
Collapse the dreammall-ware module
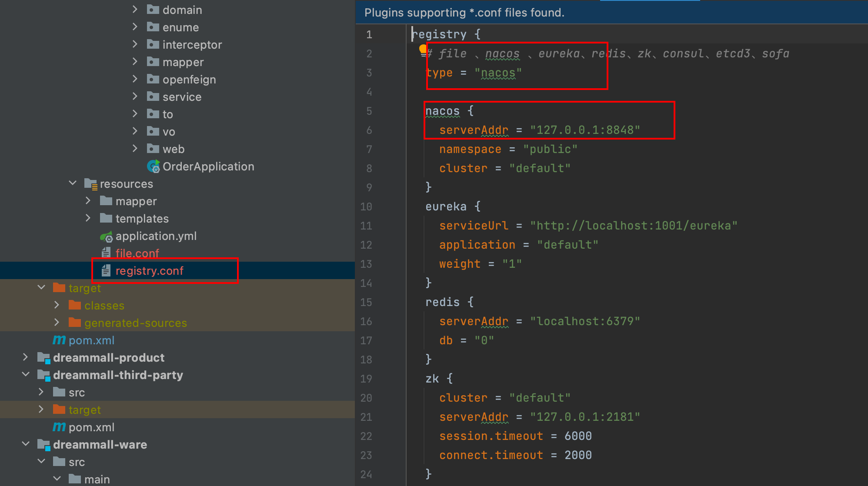coord(26,444)
